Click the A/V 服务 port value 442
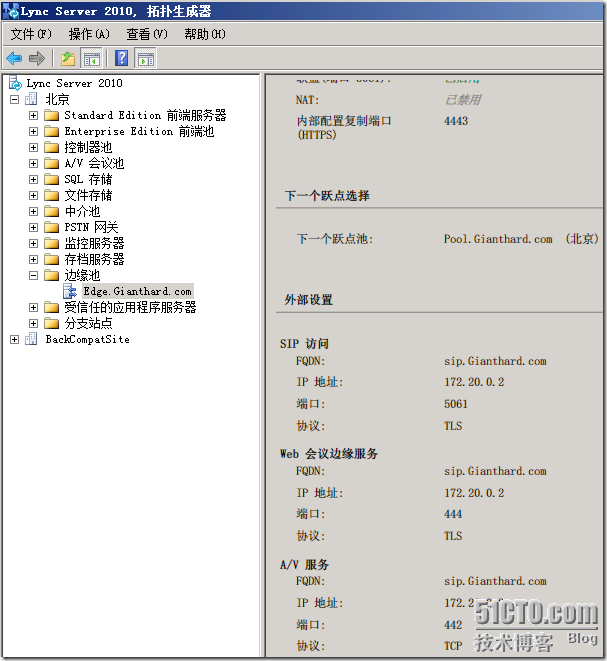This screenshot has width=607, height=661. [x=453, y=625]
